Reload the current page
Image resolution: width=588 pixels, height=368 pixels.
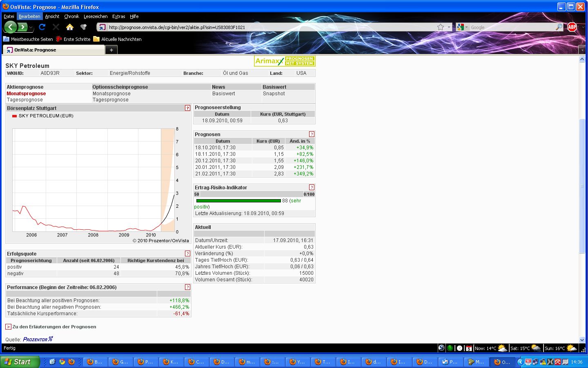pyautogui.click(x=42, y=27)
